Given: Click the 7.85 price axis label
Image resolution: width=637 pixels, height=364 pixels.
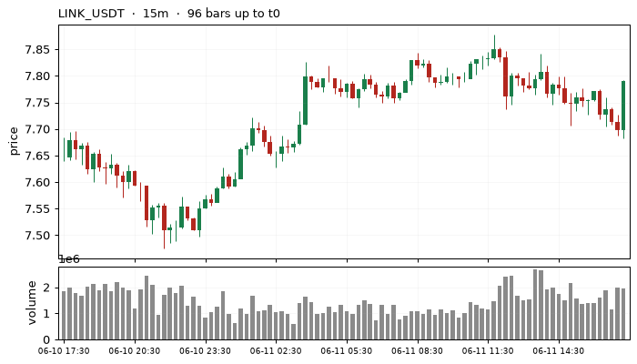Looking at the screenshot, I should tap(37, 50).
